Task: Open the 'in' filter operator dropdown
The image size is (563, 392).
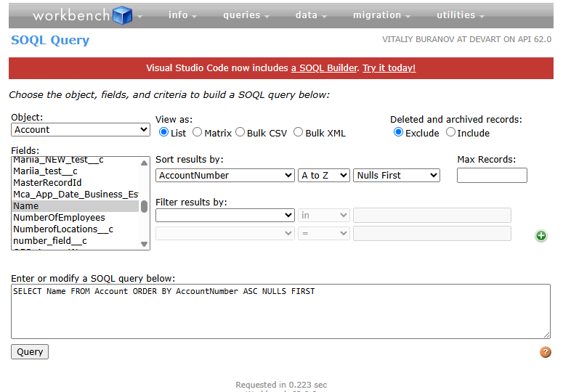Action: click(324, 215)
